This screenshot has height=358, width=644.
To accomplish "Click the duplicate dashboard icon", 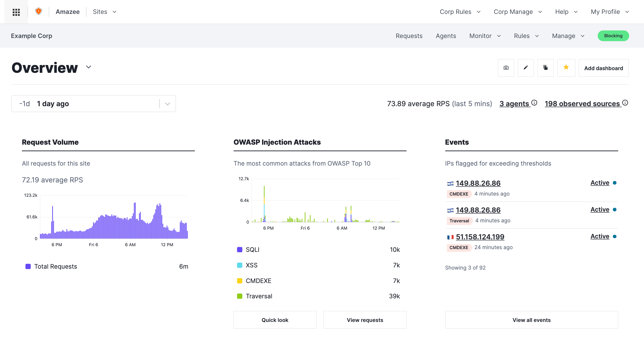I will click(545, 68).
